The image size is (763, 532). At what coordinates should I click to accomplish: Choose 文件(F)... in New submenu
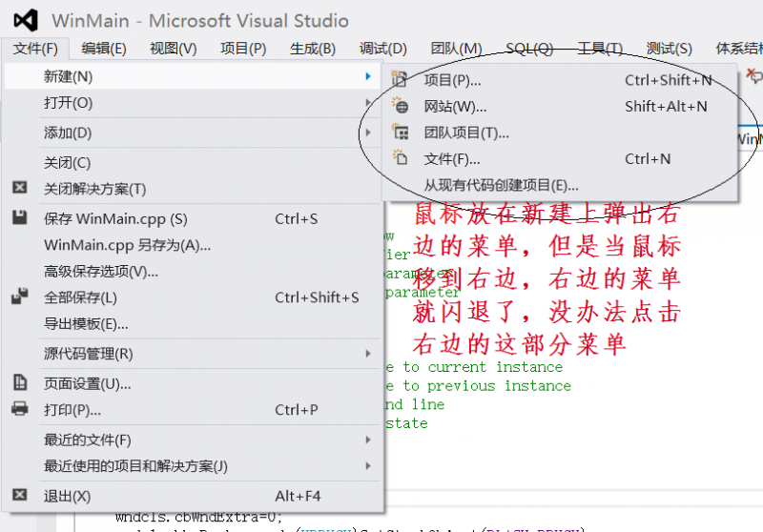[560, 158]
